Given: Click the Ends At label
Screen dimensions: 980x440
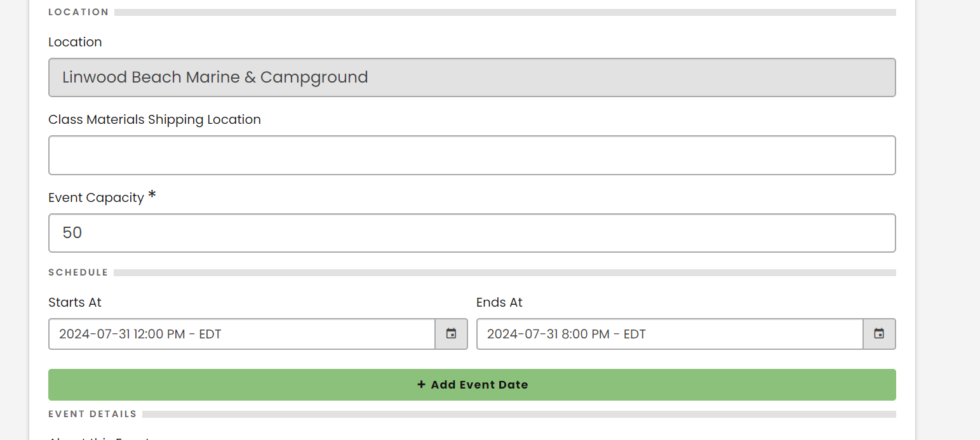Looking at the screenshot, I should point(499,302).
